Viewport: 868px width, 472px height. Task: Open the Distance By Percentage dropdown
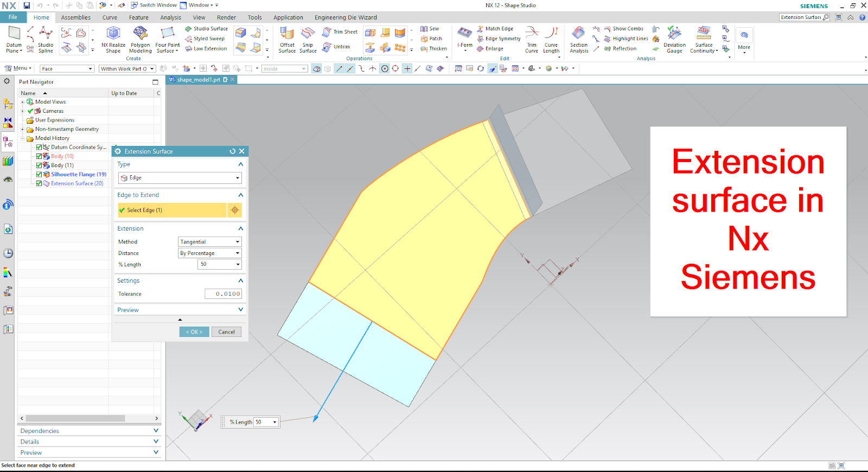(x=209, y=253)
